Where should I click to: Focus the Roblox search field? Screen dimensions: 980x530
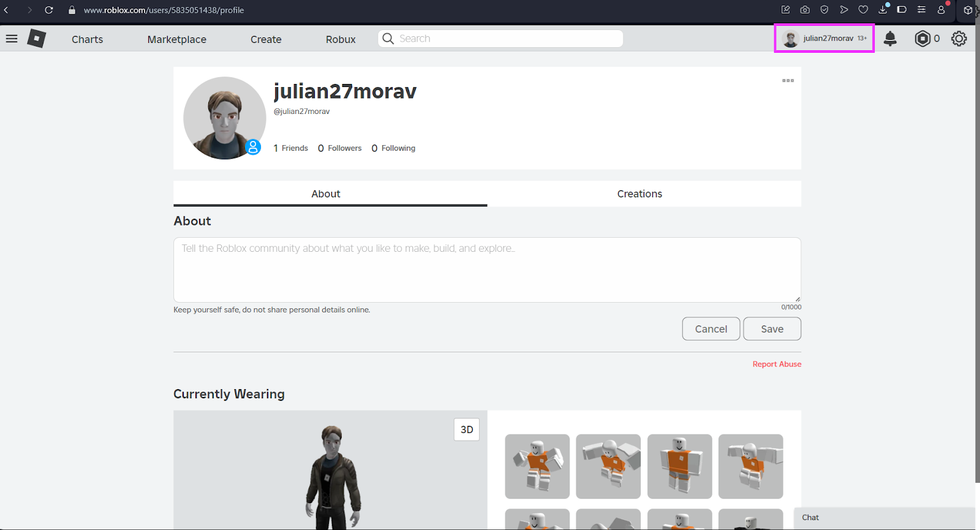point(500,39)
